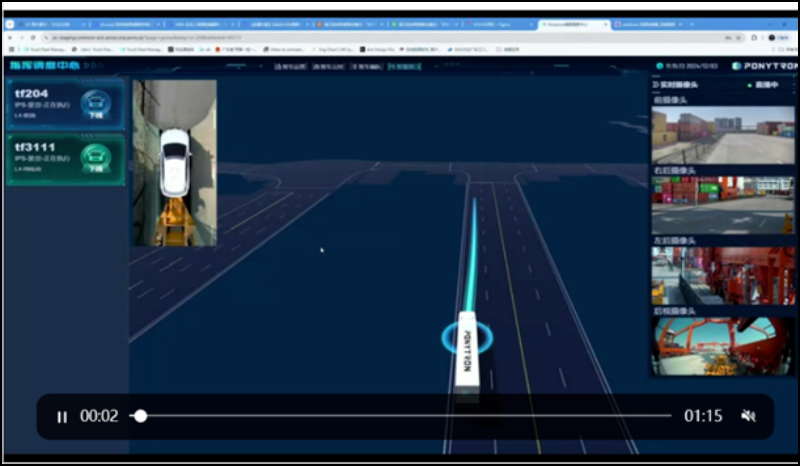Click the browser back arrow

11,36
